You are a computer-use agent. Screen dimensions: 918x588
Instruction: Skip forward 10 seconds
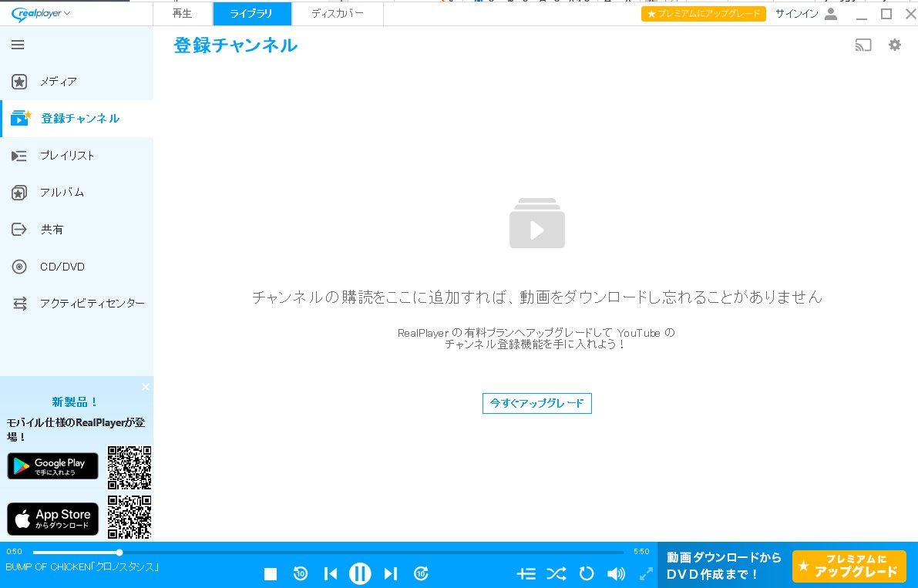[x=421, y=573]
